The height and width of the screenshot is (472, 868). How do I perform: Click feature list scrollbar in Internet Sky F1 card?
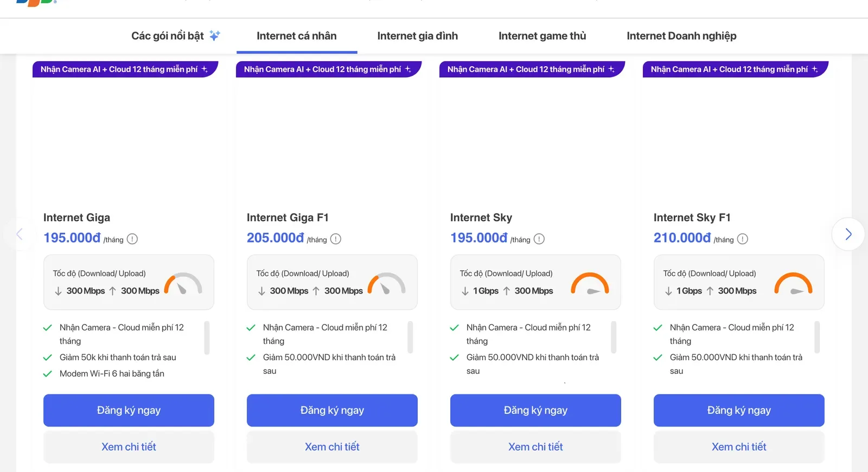817,337
